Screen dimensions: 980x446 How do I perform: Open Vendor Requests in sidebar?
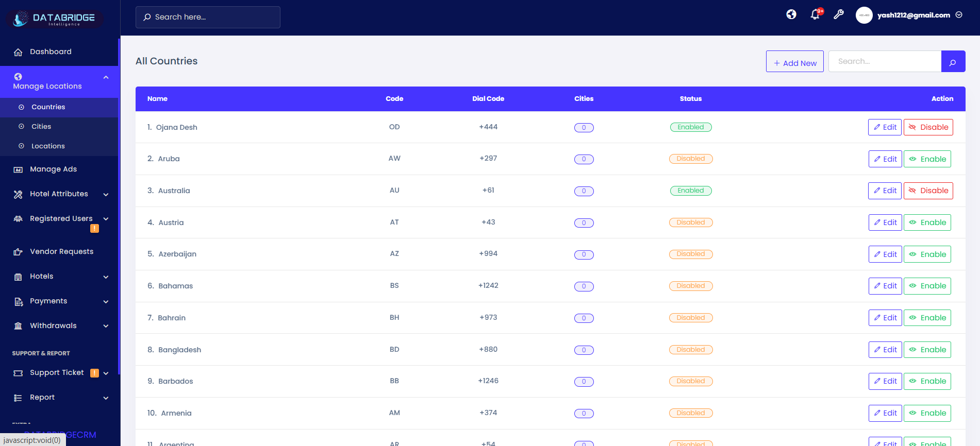pyautogui.click(x=59, y=252)
